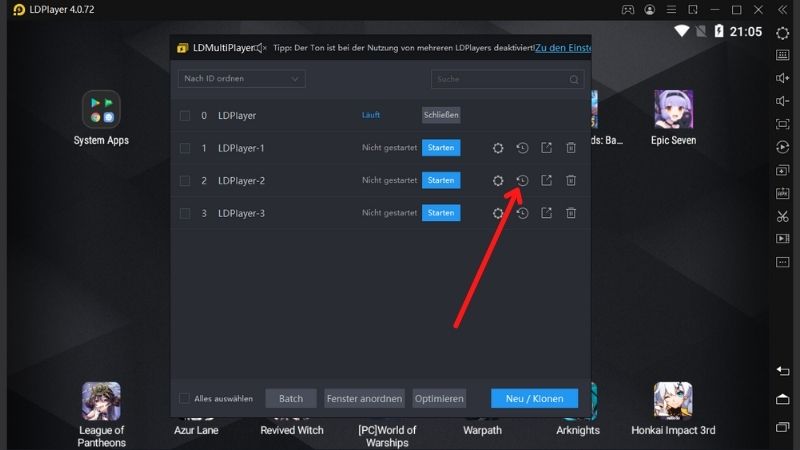
Task: Install APK from the right sidebar
Action: click(783, 193)
